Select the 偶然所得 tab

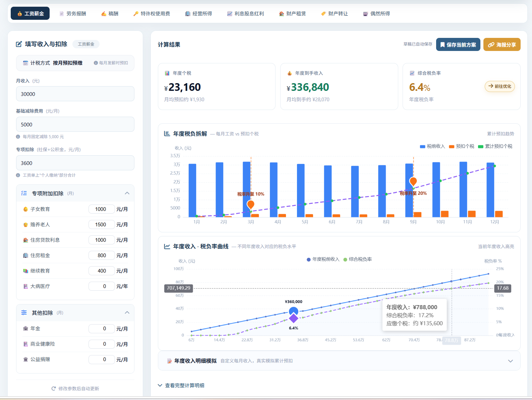coord(376,13)
